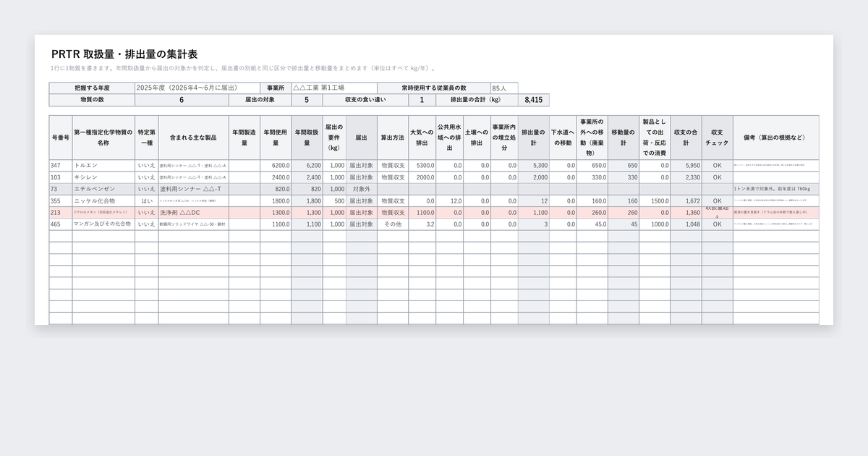Click the その他 算出方法 cell for マンガン
The width and height of the screenshot is (868, 456).
[x=393, y=224]
